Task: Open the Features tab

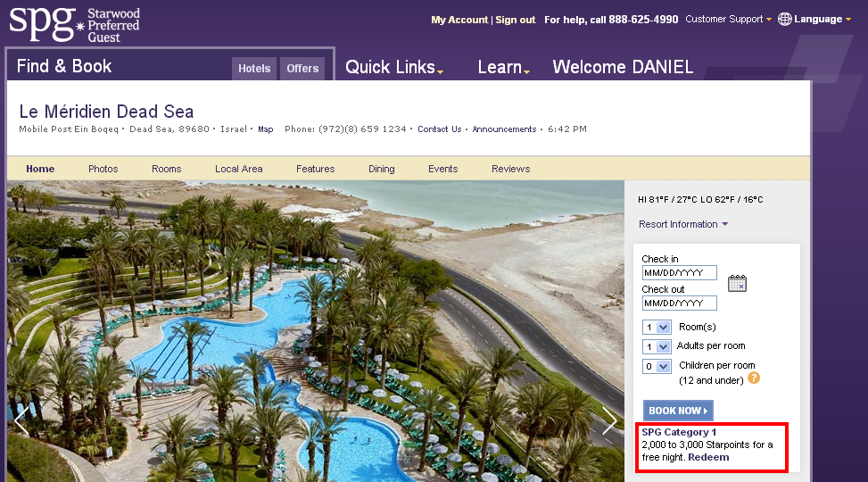Action: pos(316,169)
